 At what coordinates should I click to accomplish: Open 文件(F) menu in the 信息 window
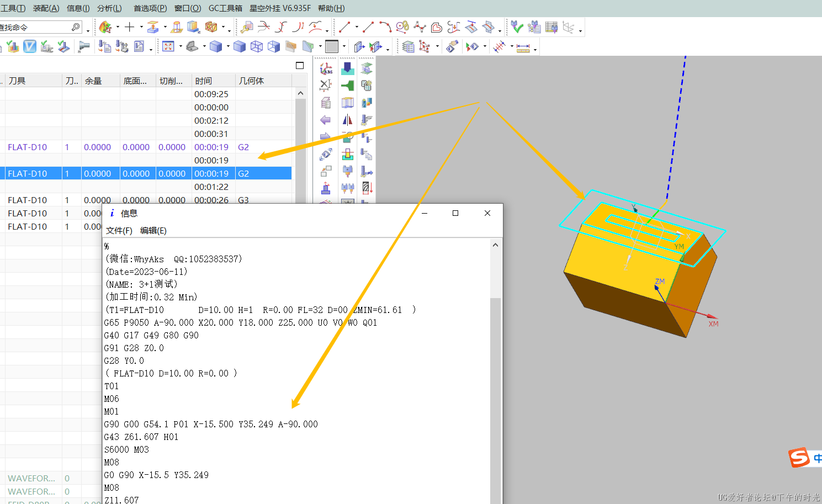[x=119, y=231]
